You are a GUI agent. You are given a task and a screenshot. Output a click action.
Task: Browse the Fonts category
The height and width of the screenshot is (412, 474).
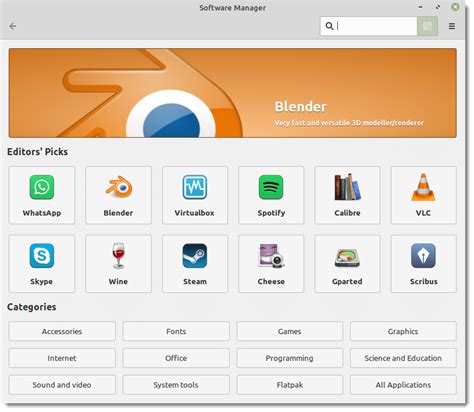[176, 331]
